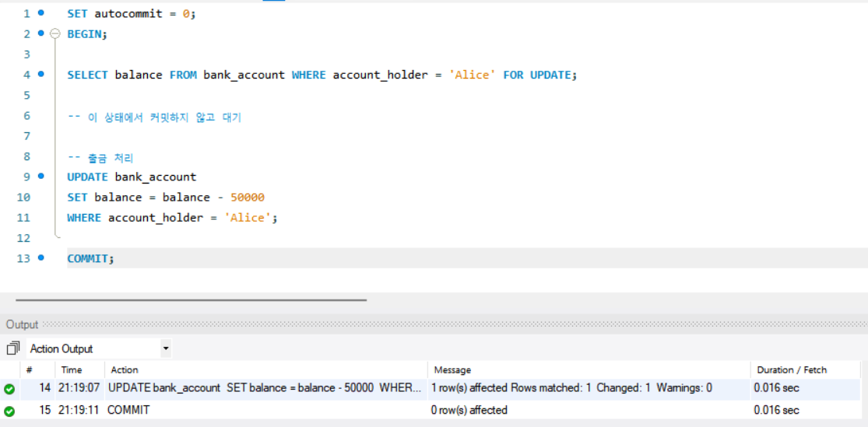
Task: Click the '출금 처리' comment line
Action: (x=100, y=158)
